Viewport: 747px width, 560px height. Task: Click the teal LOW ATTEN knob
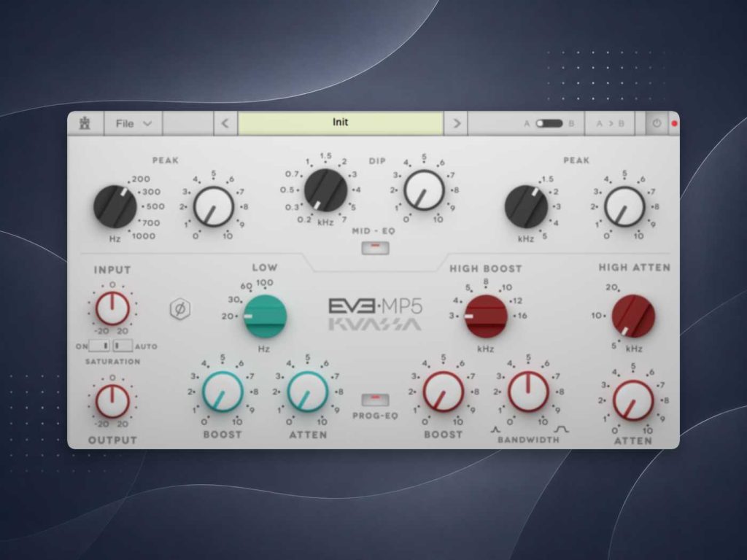click(x=308, y=392)
